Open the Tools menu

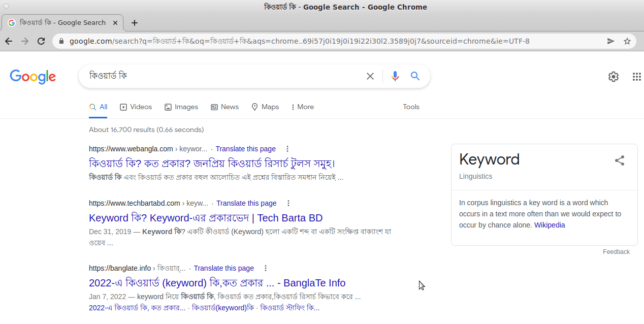(x=411, y=107)
